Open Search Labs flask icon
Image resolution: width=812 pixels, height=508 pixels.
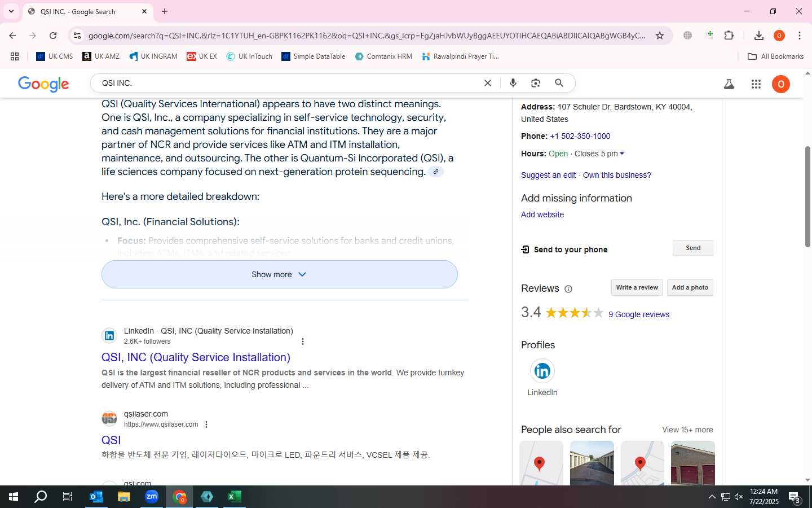pos(729,84)
